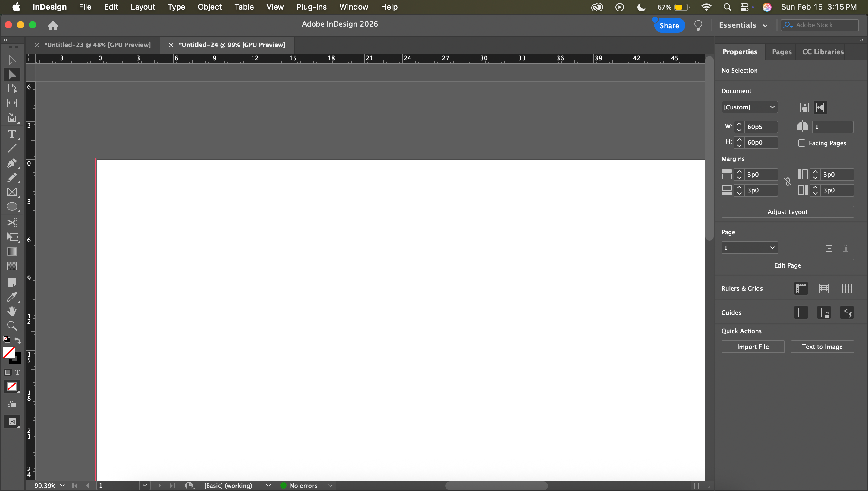
Task: Activate the Hand tool
Action: point(12,311)
